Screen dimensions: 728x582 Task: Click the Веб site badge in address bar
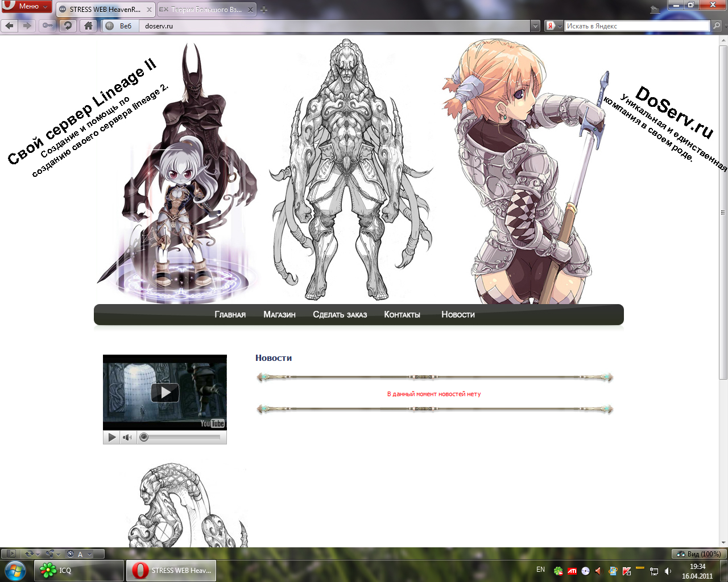tap(119, 26)
